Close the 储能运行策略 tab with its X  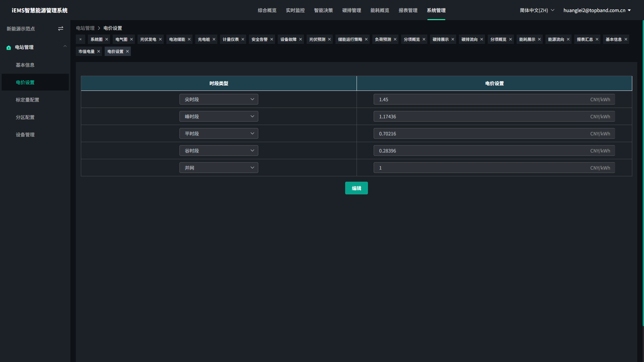click(366, 40)
